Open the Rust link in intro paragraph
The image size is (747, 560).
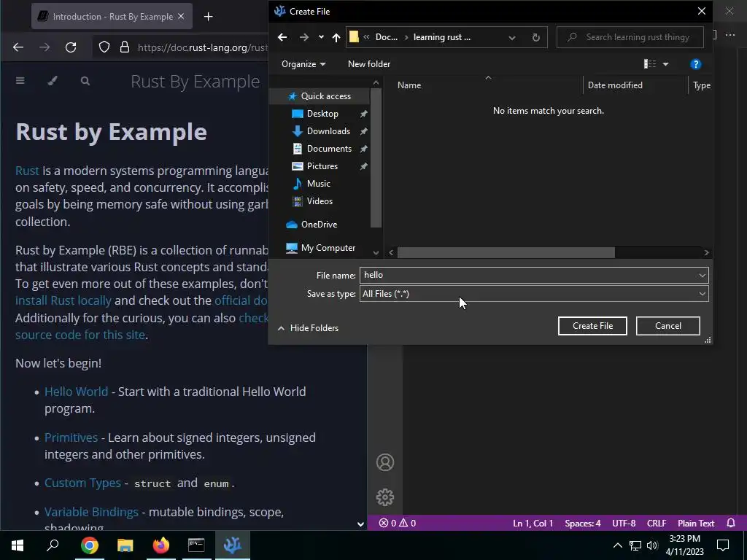coord(27,171)
